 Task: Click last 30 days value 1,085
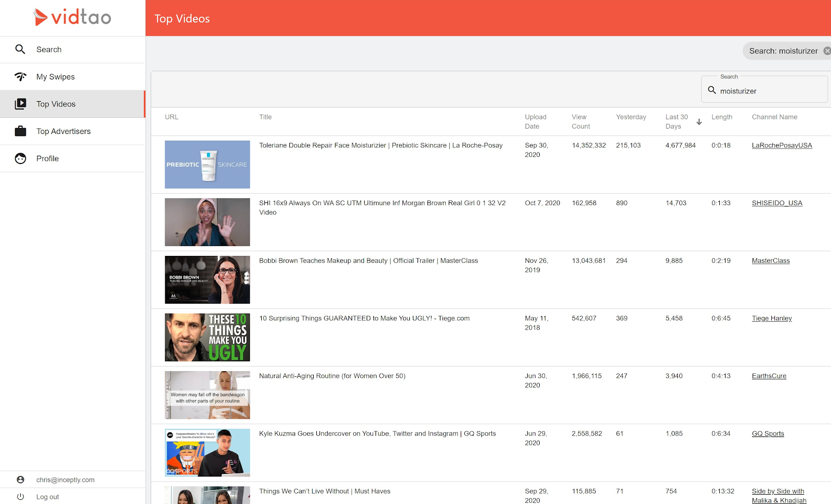tap(674, 433)
